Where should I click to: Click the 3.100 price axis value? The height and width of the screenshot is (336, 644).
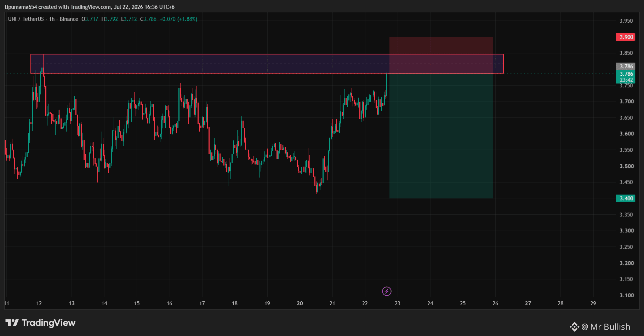(x=626, y=295)
